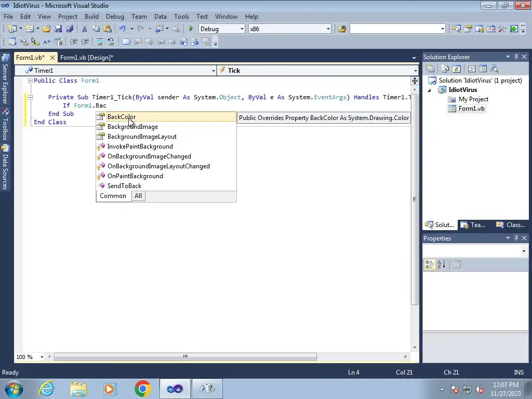Viewport: 532px width, 399px height.
Task: Open the Windows Start menu orb
Action: [x=14, y=389]
